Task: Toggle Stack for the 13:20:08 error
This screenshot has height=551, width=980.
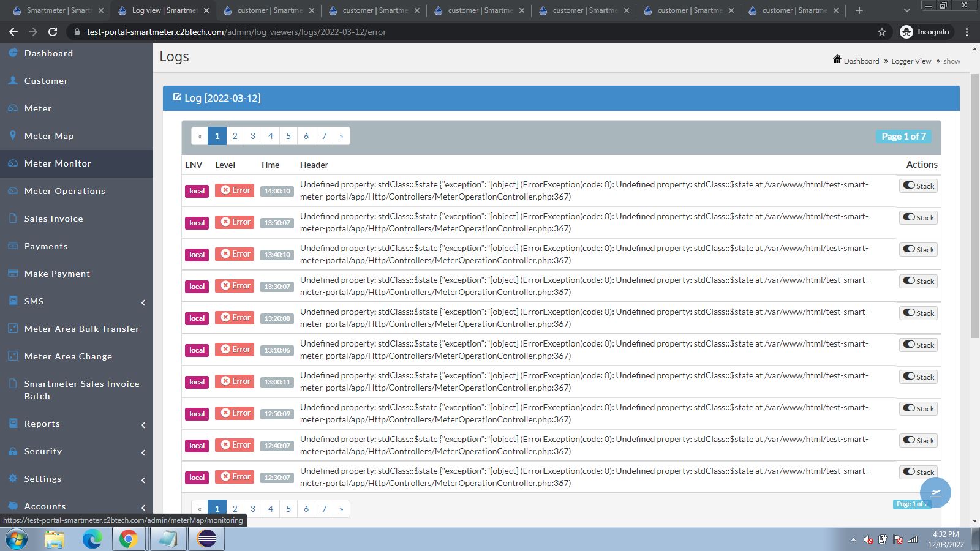Action: point(918,313)
